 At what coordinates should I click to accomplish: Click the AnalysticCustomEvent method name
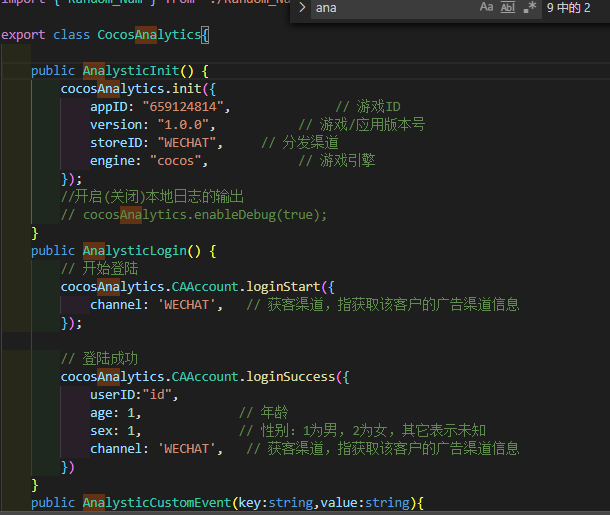[157, 503]
